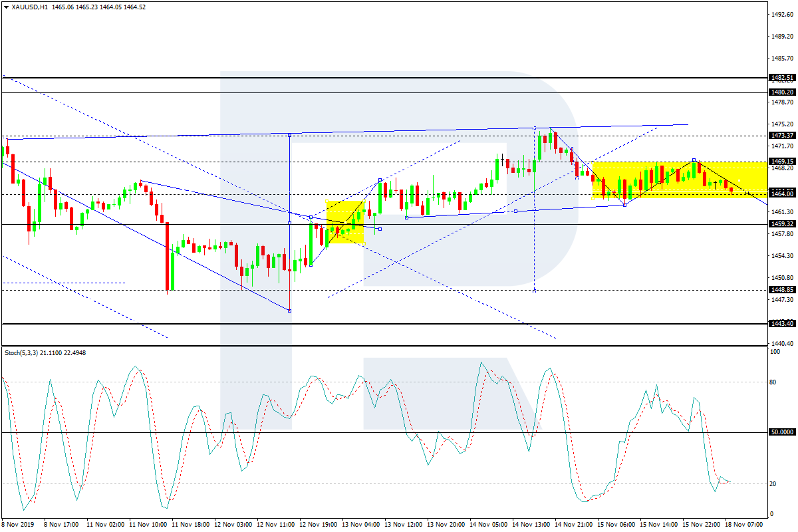This screenshot has height=532, width=798.
Task: Select the stochastic 80 level axis label
Action: [773, 382]
